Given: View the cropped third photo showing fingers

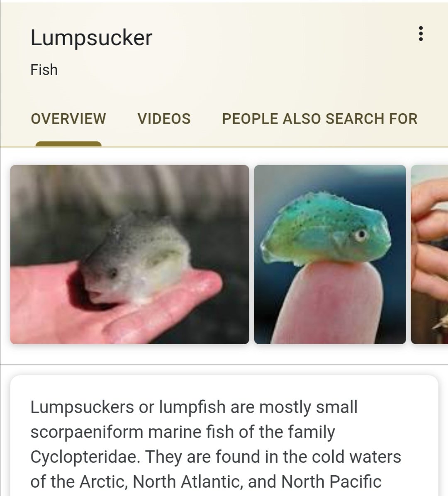Looking at the screenshot, I should (x=430, y=254).
